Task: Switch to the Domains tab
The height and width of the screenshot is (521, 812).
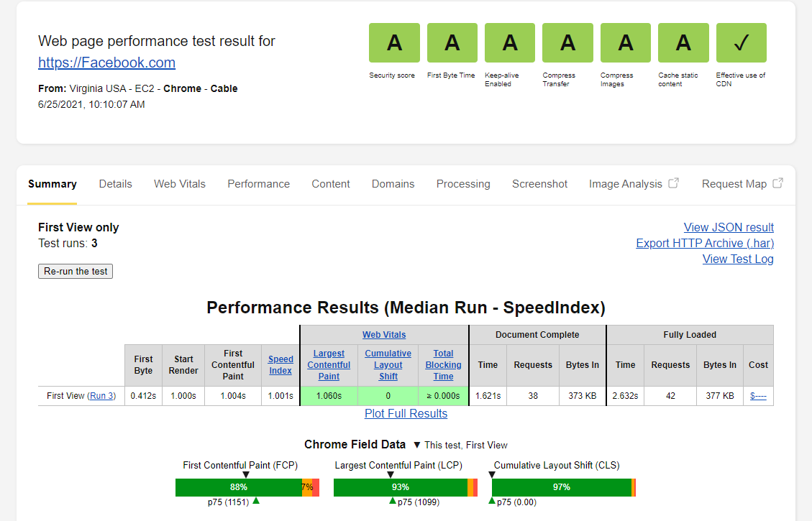Action: tap(393, 184)
